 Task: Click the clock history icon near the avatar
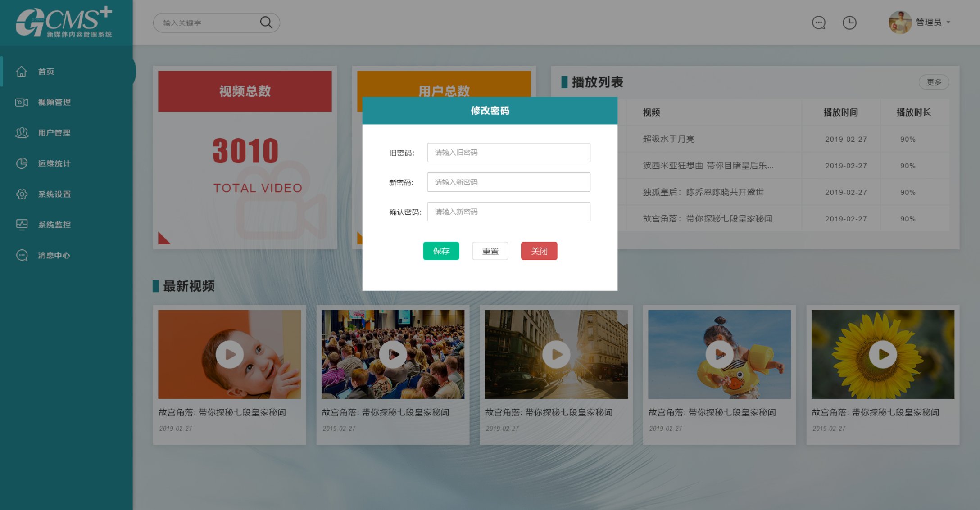pos(850,23)
